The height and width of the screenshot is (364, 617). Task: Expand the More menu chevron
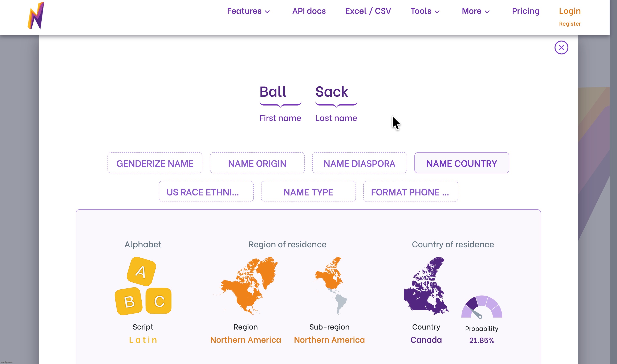487,12
